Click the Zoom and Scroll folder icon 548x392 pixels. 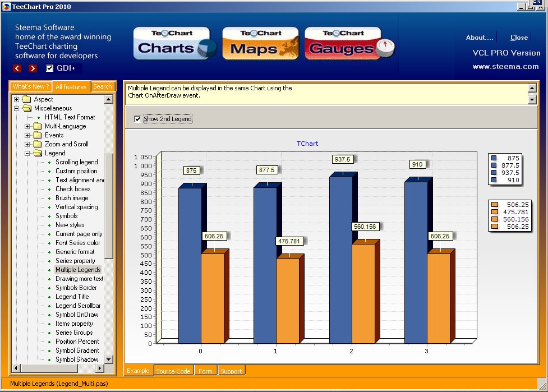tap(38, 144)
